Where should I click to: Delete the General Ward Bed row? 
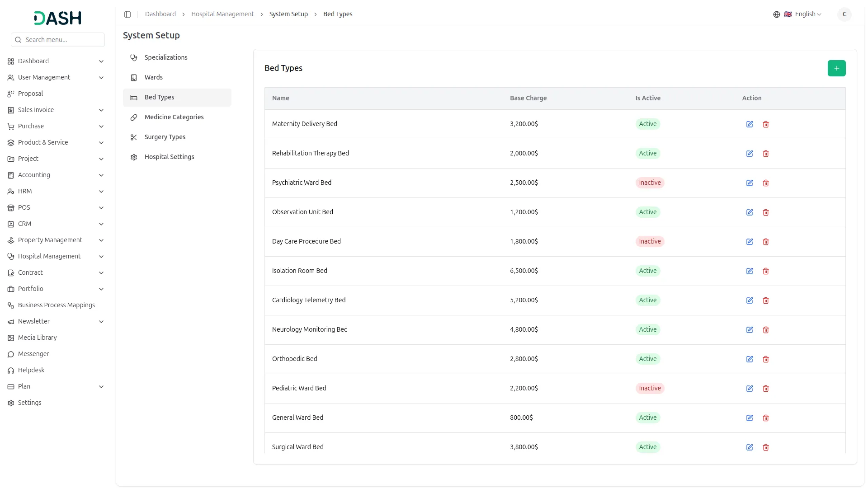[x=765, y=418]
